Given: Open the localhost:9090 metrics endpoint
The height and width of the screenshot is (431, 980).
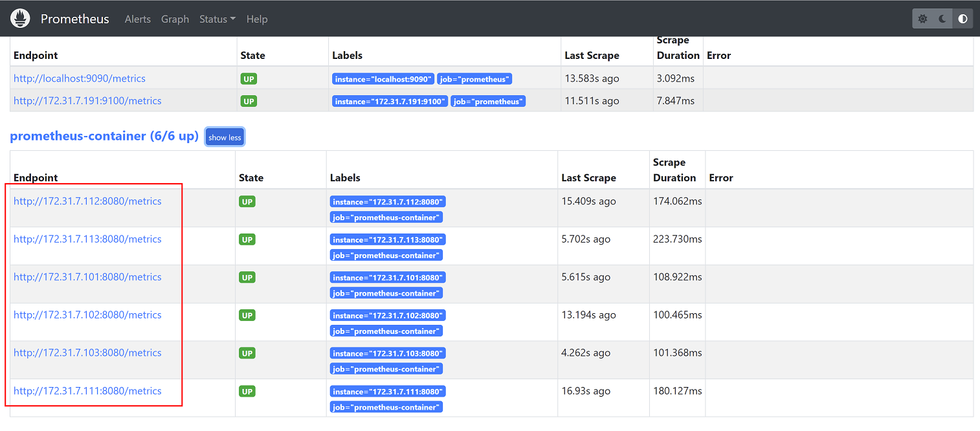Looking at the screenshot, I should coord(80,78).
